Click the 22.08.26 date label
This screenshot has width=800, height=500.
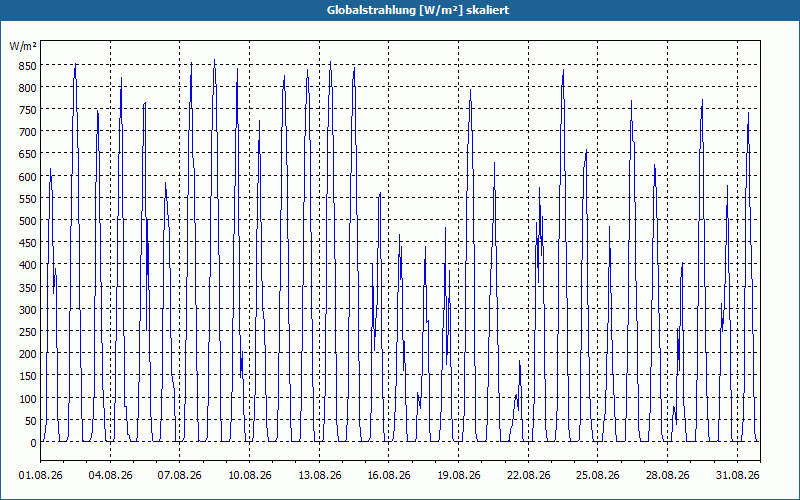coord(529,475)
